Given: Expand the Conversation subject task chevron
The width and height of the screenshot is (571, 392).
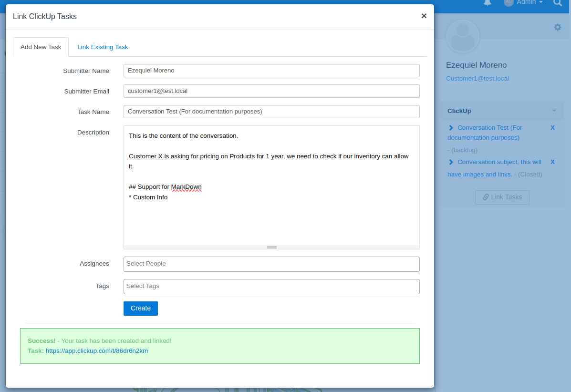Looking at the screenshot, I should tap(451, 162).
